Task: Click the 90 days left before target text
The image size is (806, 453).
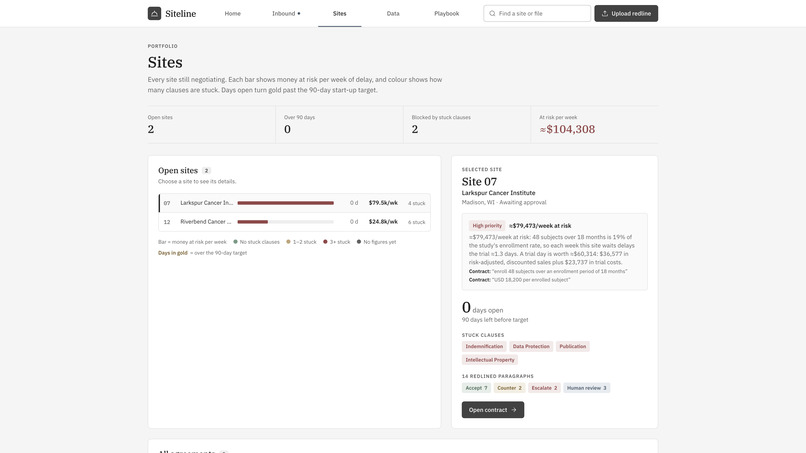Action: [x=494, y=320]
